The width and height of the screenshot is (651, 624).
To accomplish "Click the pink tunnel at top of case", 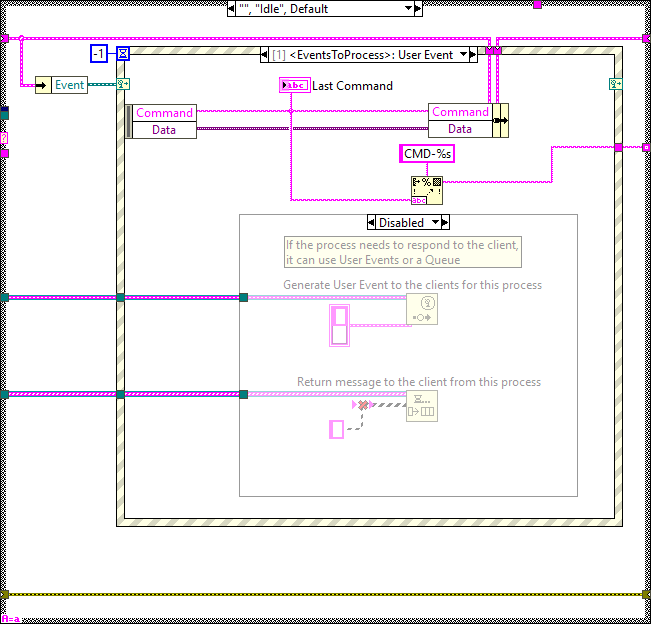I will click(x=537, y=5).
